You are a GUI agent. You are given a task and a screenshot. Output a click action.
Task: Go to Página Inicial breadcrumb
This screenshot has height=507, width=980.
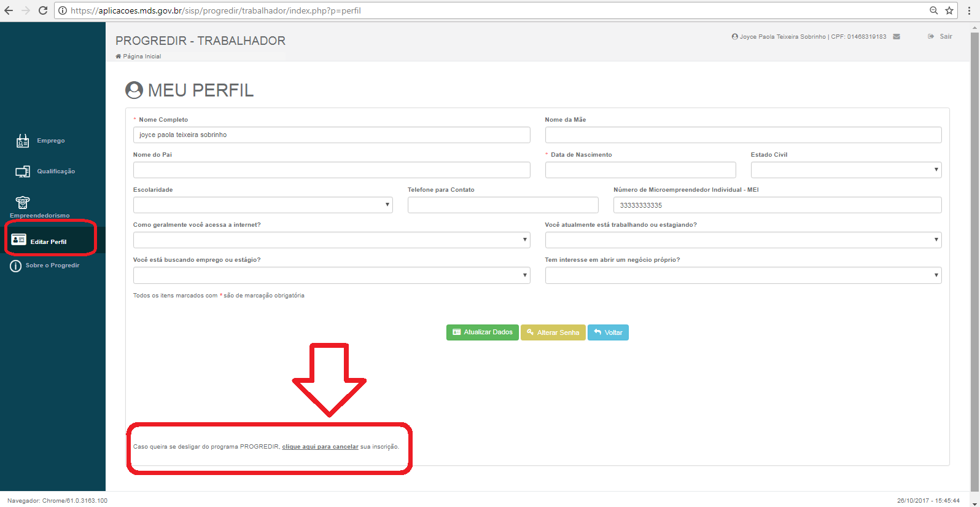[138, 57]
